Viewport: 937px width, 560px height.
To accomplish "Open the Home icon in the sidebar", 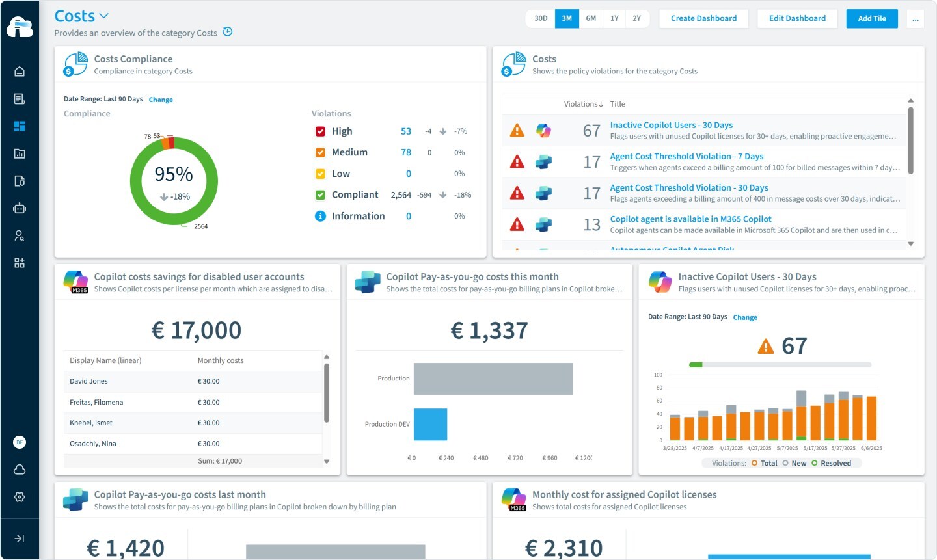I will [20, 72].
